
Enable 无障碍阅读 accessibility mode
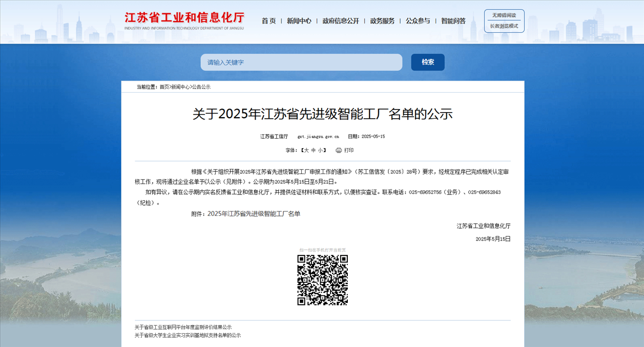(x=504, y=15)
